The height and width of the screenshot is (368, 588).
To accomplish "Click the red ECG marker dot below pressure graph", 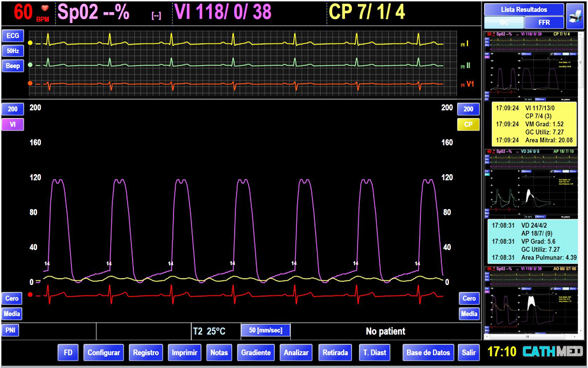I will click(x=30, y=295).
